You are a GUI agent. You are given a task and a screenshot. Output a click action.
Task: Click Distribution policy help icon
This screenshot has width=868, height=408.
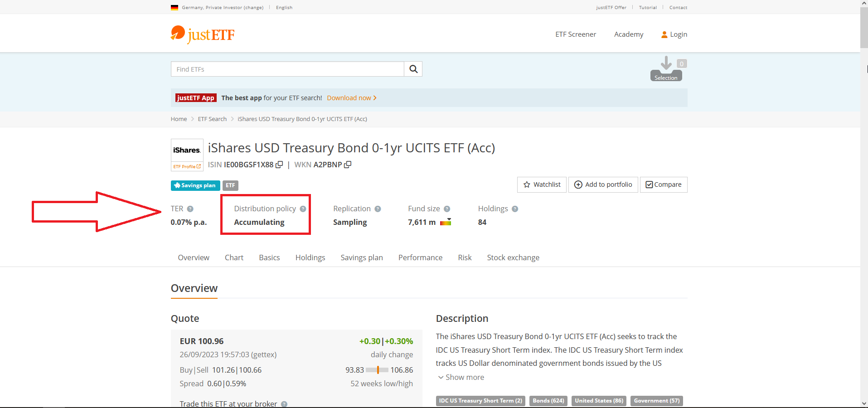click(303, 209)
